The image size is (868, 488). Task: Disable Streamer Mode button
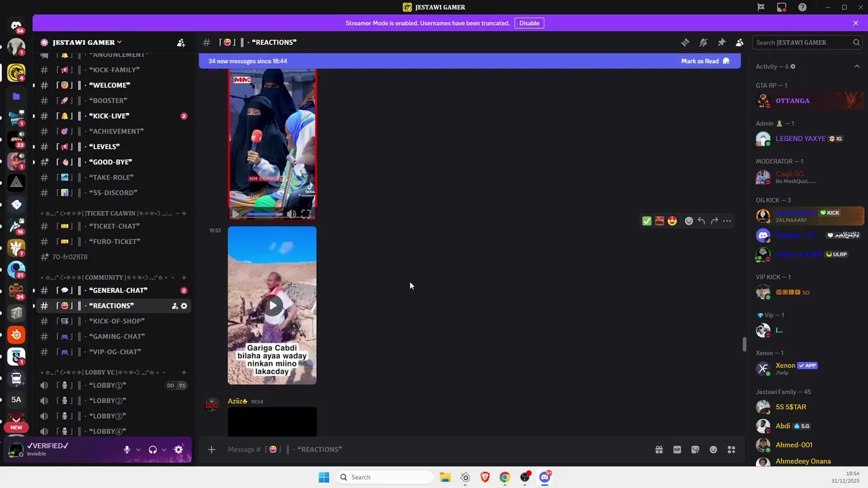529,23
